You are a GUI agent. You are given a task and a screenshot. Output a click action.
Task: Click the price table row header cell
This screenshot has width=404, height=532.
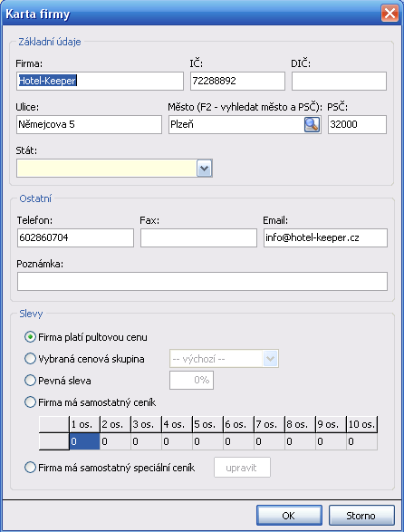pos(54,441)
